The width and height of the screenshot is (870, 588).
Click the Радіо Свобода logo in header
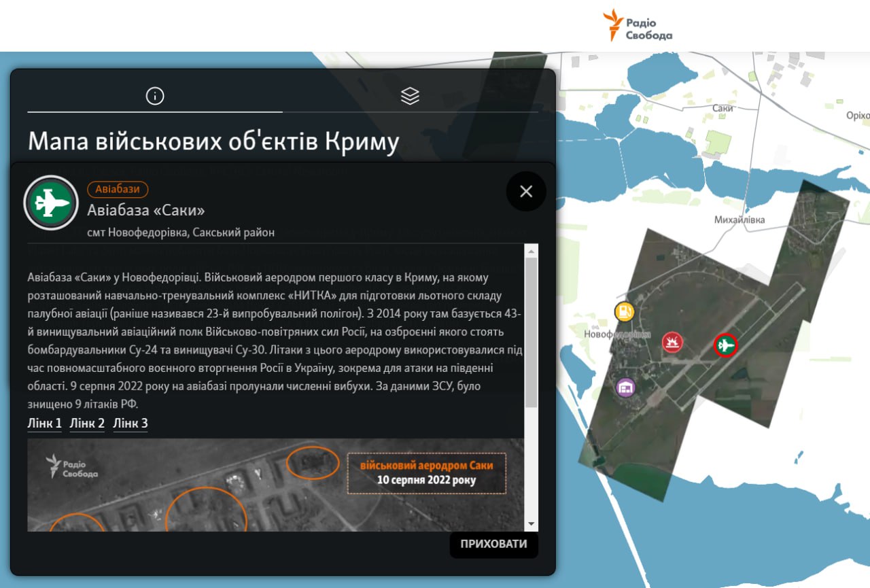click(x=638, y=26)
